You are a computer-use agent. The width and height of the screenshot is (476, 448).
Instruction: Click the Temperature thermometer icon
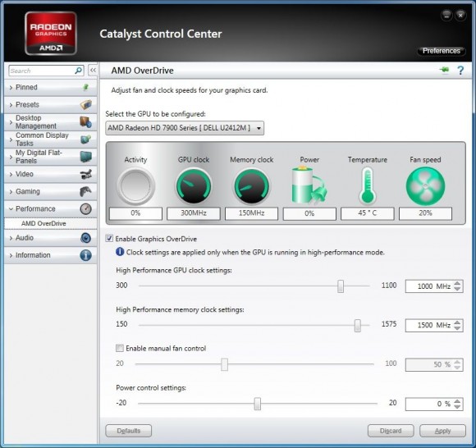coord(368,185)
